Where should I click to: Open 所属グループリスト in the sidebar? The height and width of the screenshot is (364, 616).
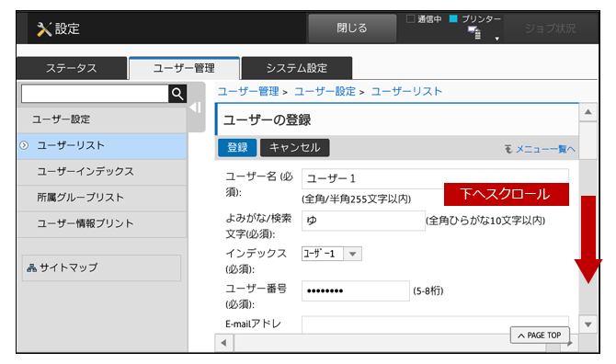click(102, 198)
